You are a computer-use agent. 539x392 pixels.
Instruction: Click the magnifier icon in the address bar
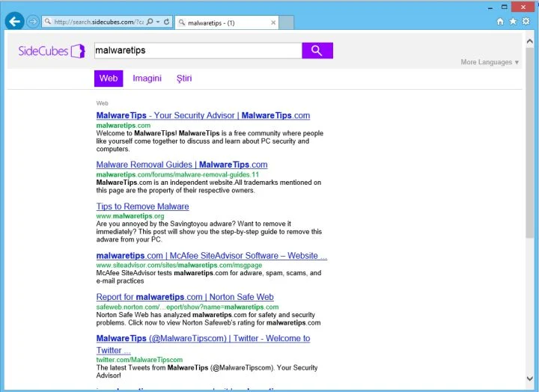click(x=150, y=22)
